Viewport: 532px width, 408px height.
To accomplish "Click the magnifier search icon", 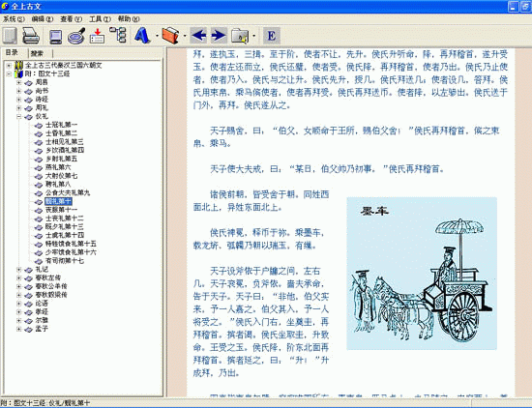I will (x=76, y=36).
